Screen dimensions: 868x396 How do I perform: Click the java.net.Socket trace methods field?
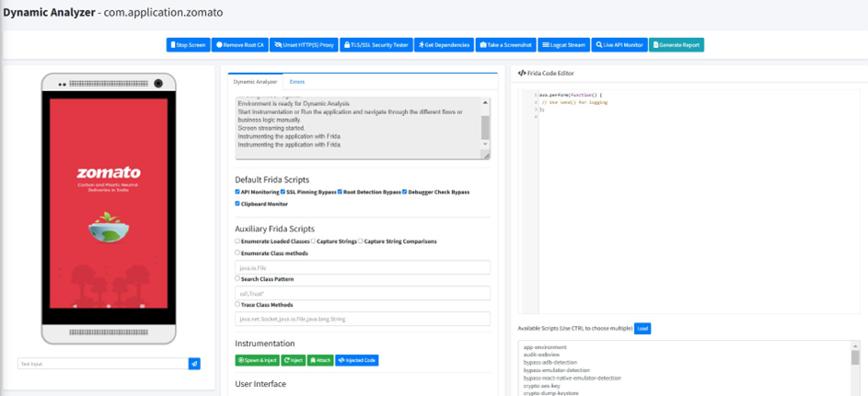(363, 319)
